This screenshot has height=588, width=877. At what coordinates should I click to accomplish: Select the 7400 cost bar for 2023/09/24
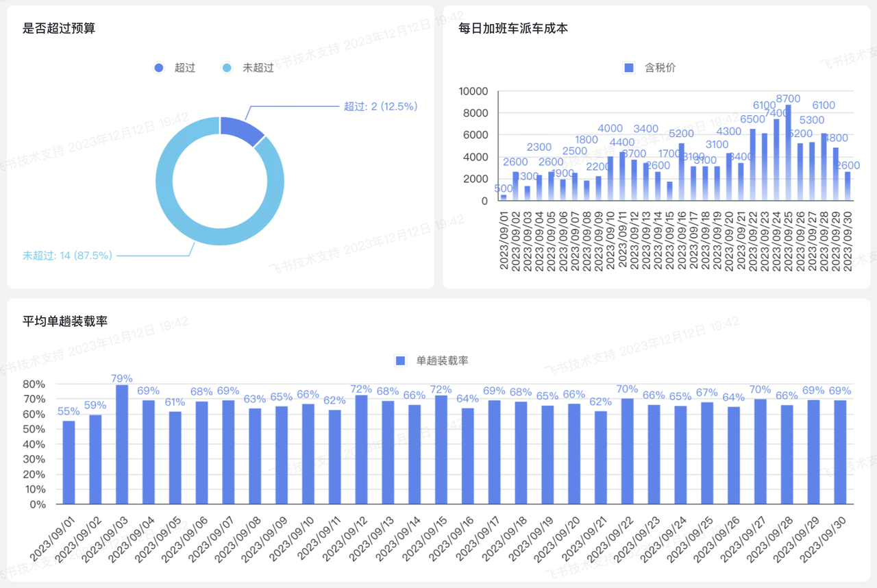pyautogui.click(x=776, y=160)
